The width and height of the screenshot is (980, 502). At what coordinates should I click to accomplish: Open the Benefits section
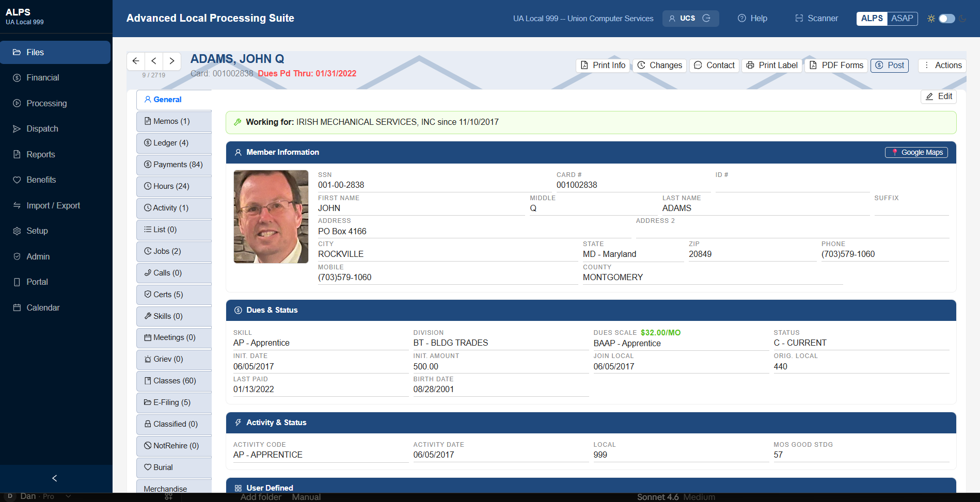coord(55,180)
